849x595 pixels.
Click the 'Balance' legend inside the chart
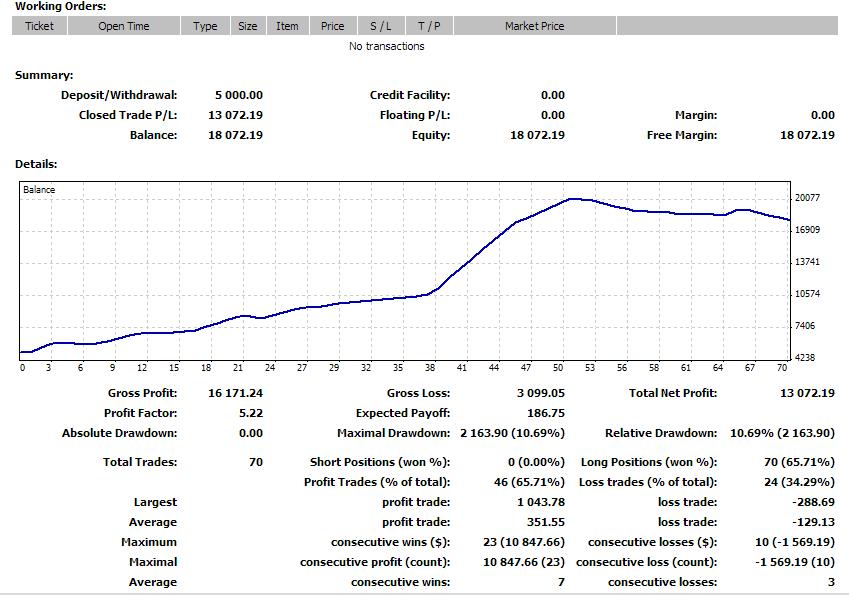40,190
